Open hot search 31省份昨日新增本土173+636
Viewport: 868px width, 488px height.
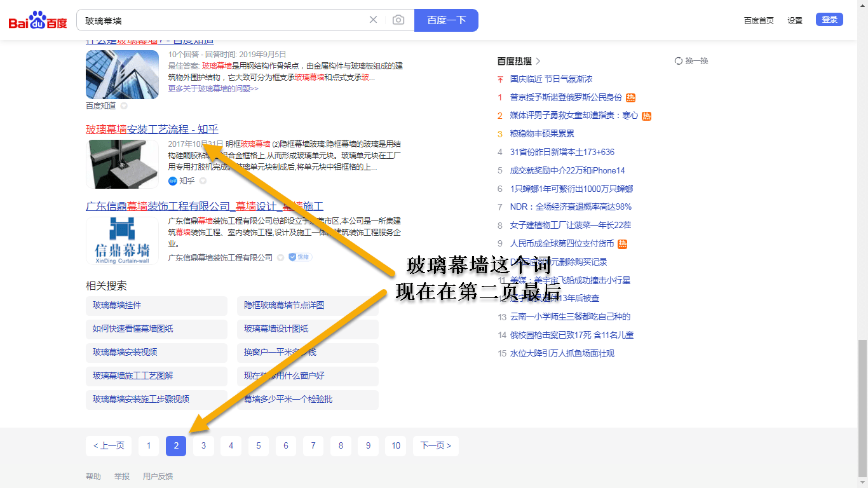pos(562,152)
